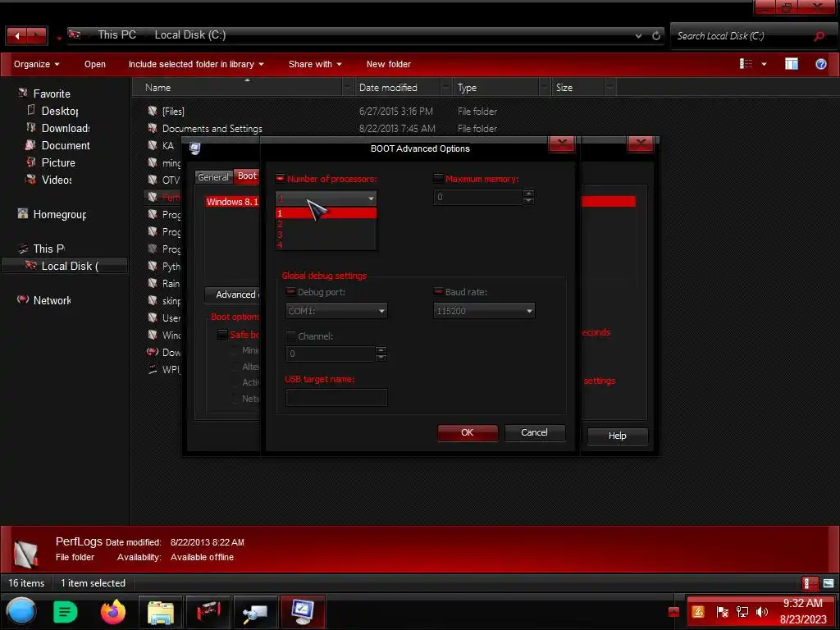Select the Documents and Settings folder icon
The height and width of the screenshot is (630, 840).
coord(152,128)
